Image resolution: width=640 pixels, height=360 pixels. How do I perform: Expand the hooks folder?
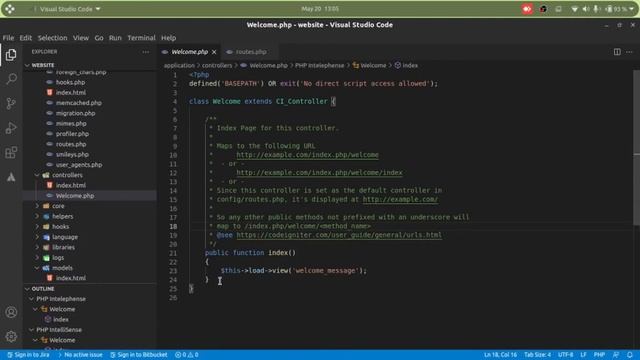coord(37,227)
